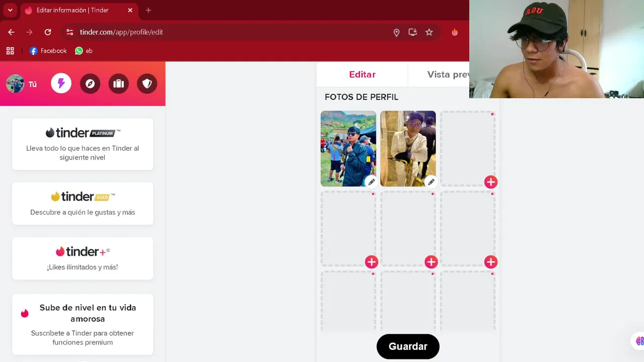
Task: Open the Tinder Platinum subscription card
Action: coord(83,144)
